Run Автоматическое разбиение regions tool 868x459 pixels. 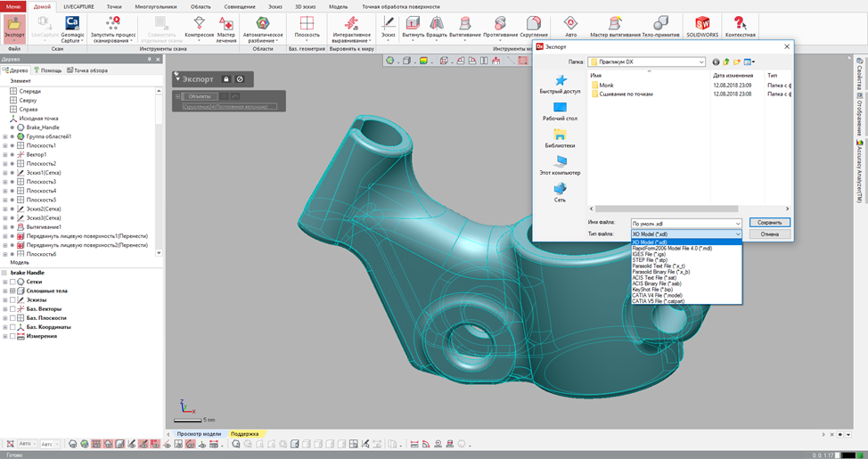point(263,29)
